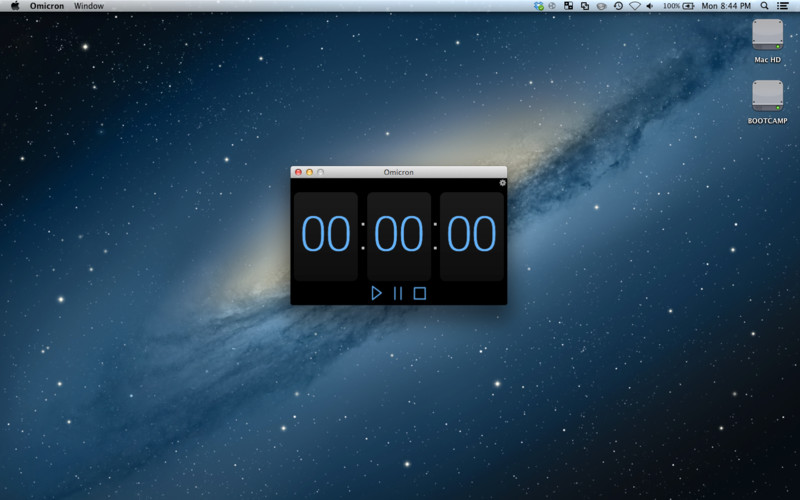Screen dimensions: 800x500
Task: Start the timer with the play button
Action: click(x=376, y=293)
